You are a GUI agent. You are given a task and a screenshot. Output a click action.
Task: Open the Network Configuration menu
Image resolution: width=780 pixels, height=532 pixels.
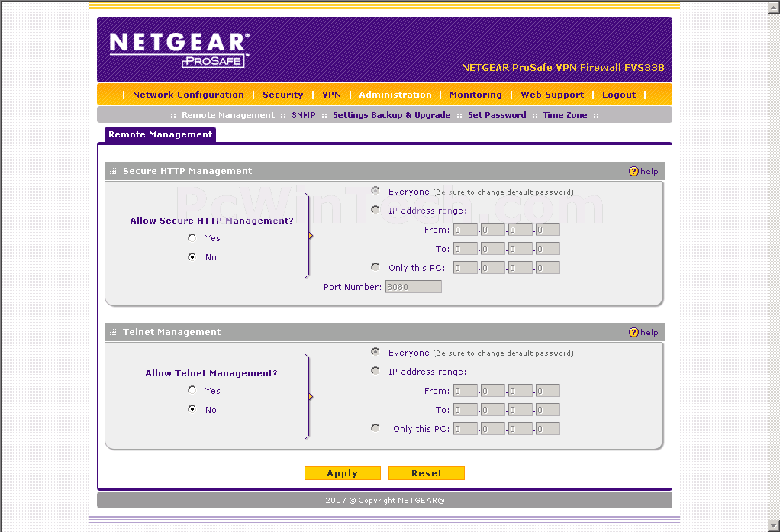point(188,95)
